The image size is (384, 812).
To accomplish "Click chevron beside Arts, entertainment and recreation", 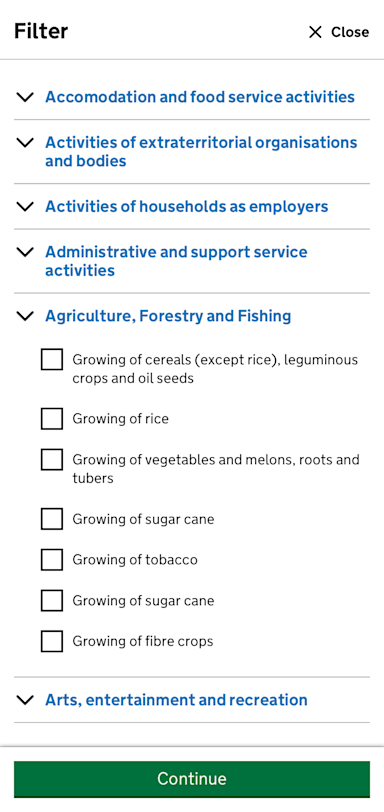I will (x=25, y=700).
